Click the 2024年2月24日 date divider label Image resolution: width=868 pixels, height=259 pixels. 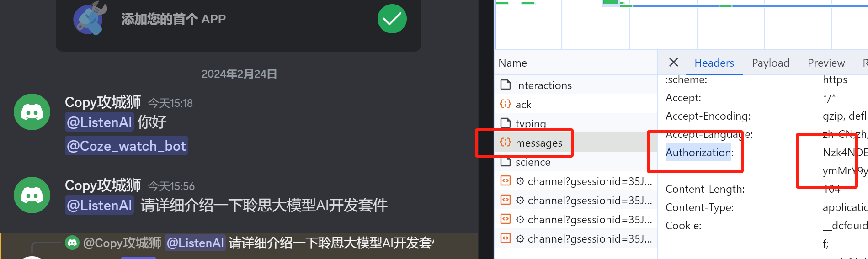coord(239,74)
